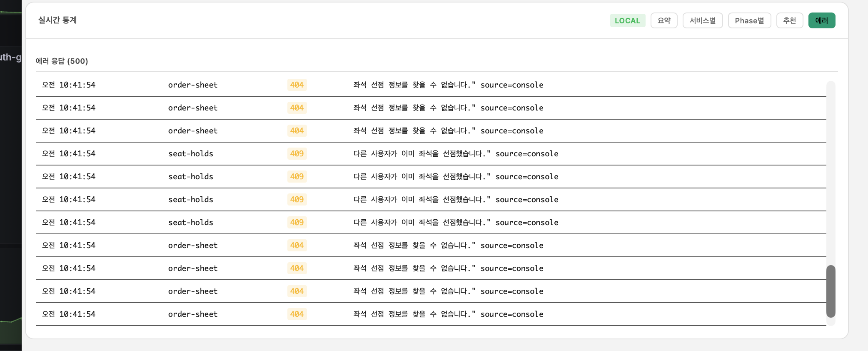Show the 추천 tab
868x351 pixels.
(790, 20)
